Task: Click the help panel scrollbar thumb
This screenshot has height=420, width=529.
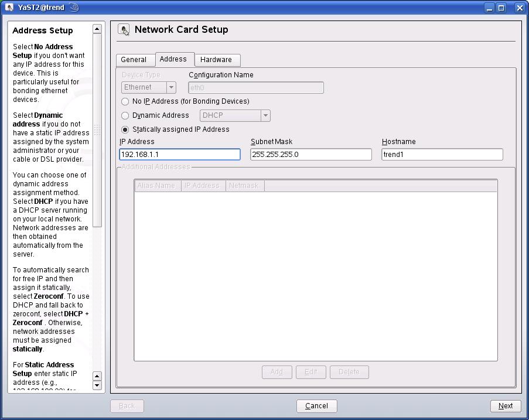Action: pos(97,130)
